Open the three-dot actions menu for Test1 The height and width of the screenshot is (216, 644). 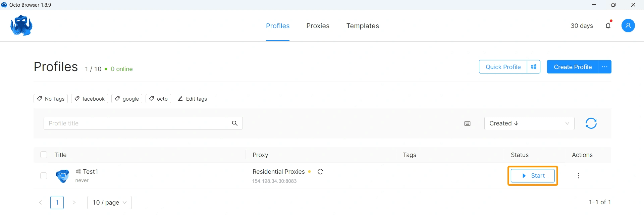pos(579,176)
